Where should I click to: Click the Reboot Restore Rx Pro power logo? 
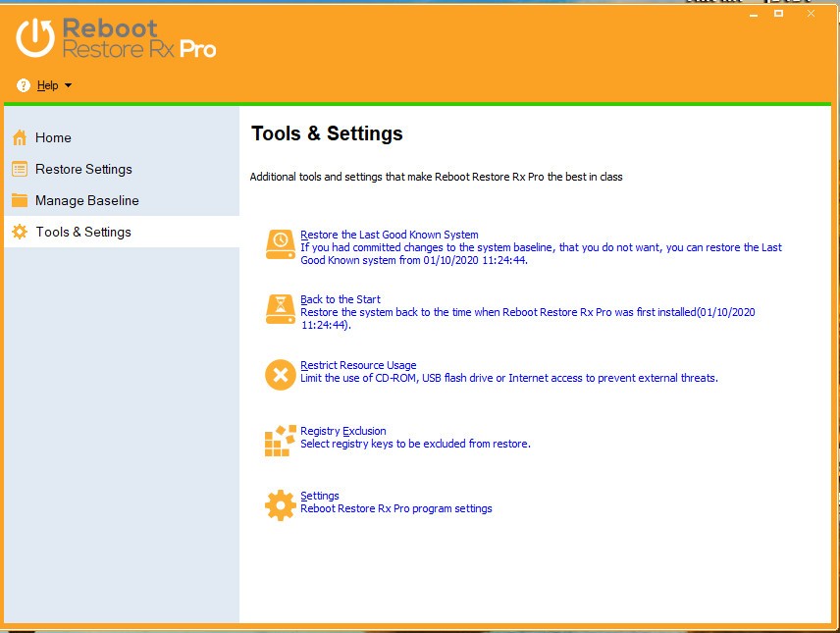35,37
